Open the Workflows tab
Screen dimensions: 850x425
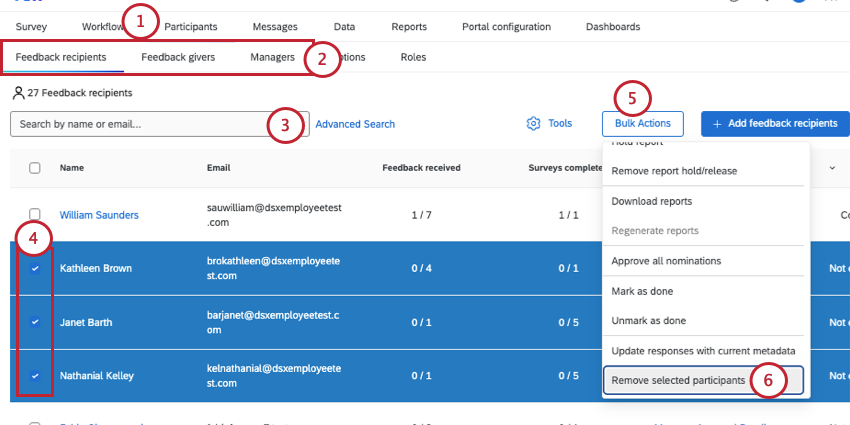click(x=103, y=27)
